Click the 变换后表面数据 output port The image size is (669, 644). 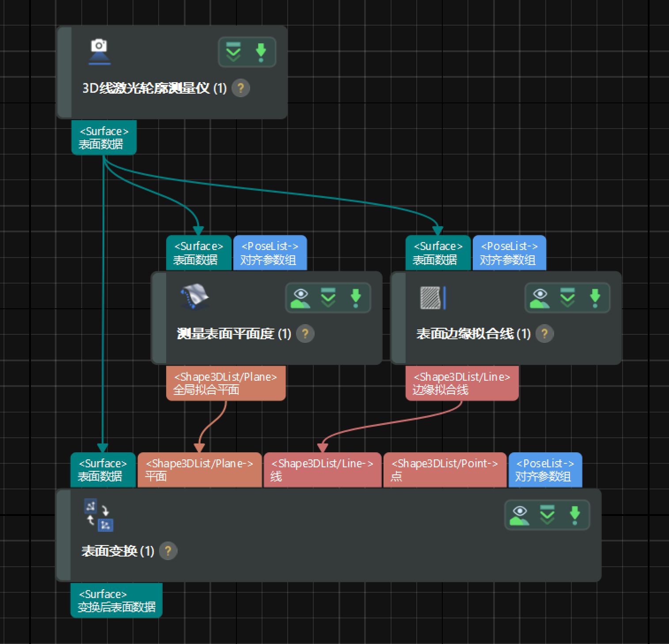click(x=116, y=600)
